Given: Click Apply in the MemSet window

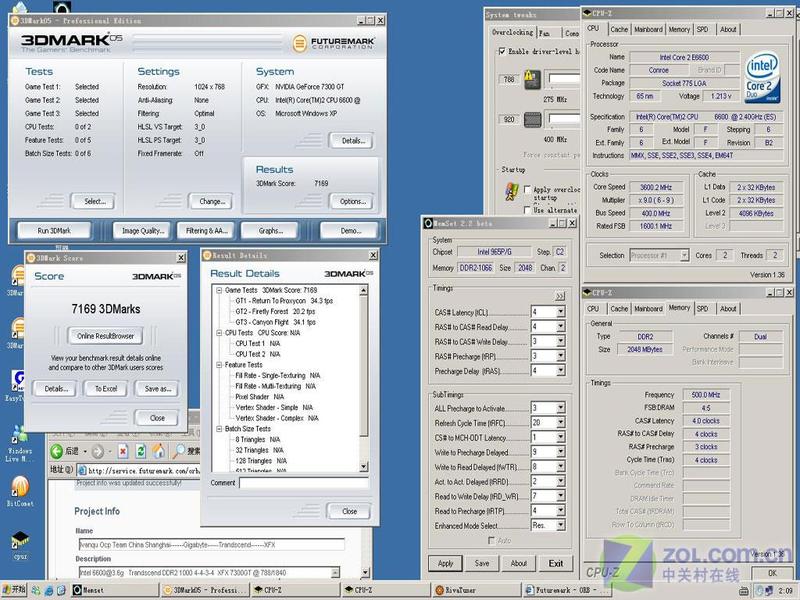Looking at the screenshot, I should coord(445,563).
